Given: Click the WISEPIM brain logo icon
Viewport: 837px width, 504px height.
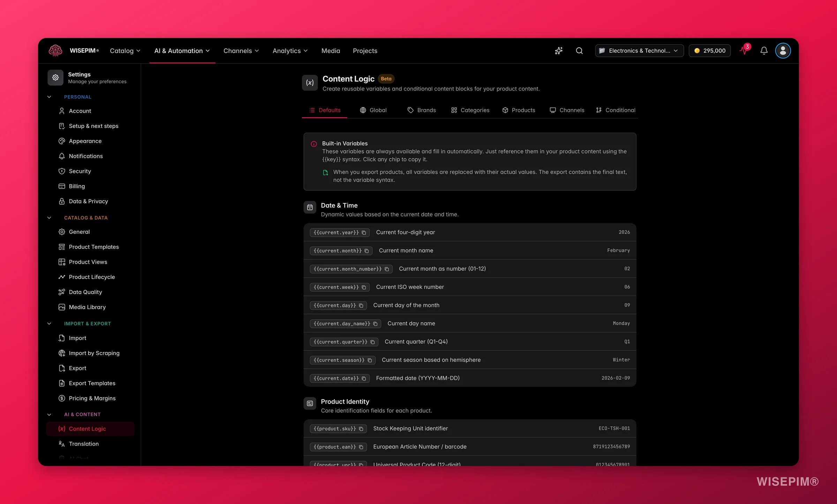Looking at the screenshot, I should point(55,51).
